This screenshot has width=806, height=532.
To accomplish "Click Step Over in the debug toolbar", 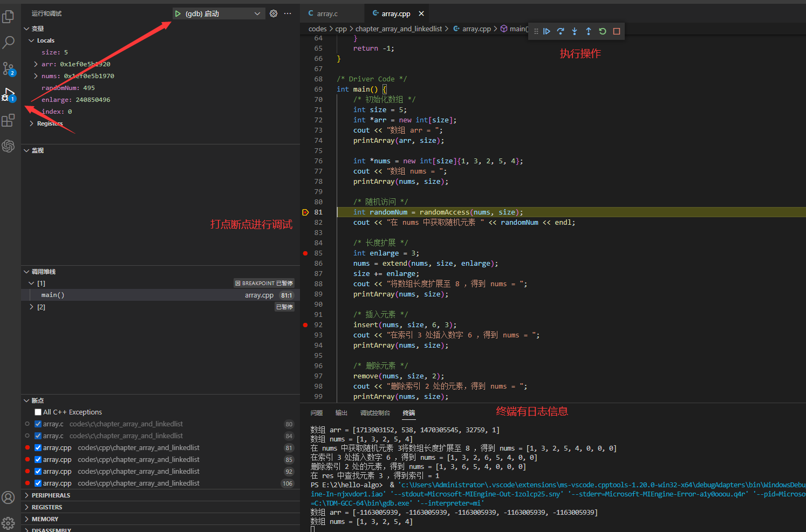I will coord(561,31).
